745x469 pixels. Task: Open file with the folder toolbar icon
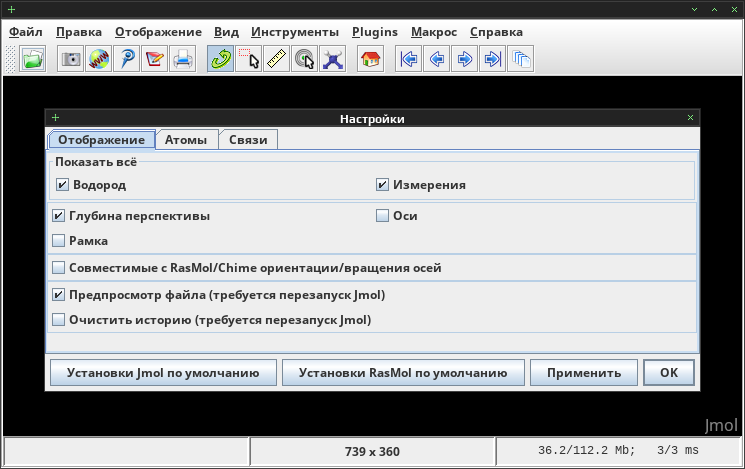tap(33, 59)
